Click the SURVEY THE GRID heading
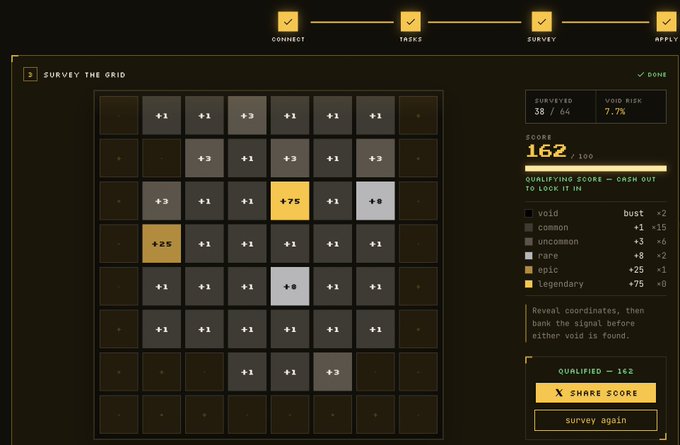This screenshot has width=680, height=445. pos(84,75)
